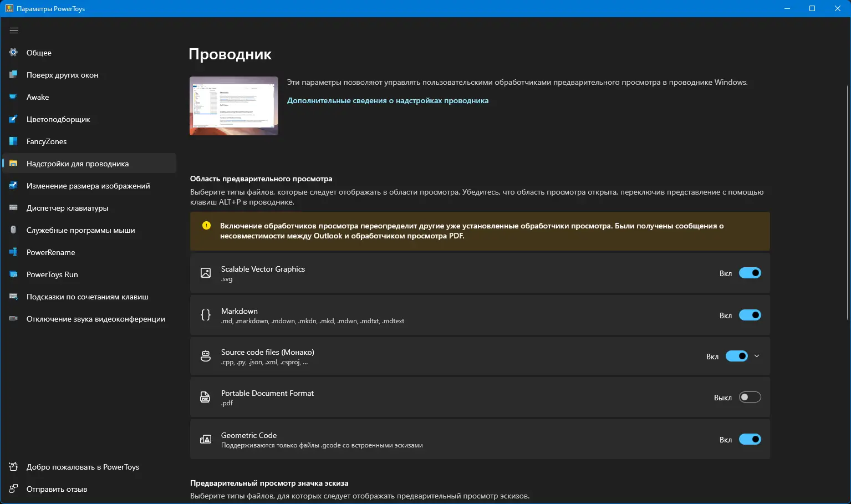Click the Portable Document Format file icon

pyautogui.click(x=206, y=397)
